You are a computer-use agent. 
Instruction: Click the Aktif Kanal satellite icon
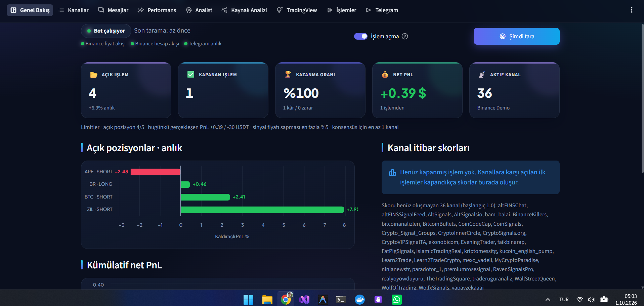pos(482,75)
